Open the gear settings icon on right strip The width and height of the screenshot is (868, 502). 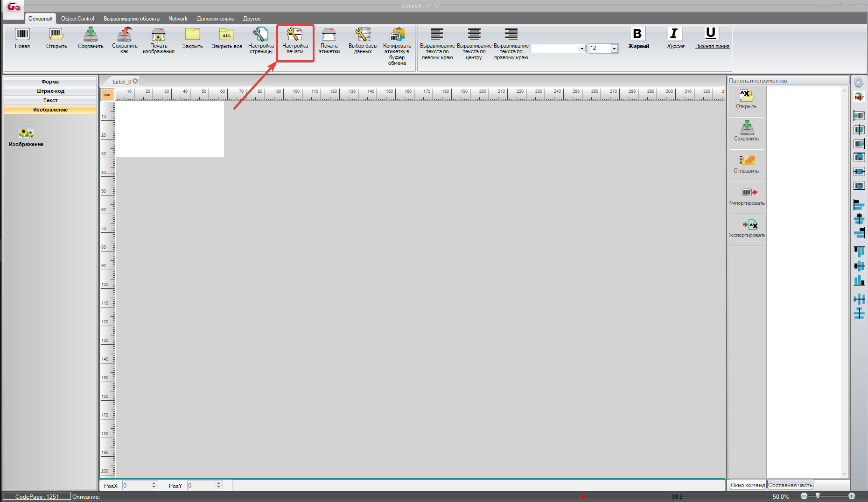point(859,83)
